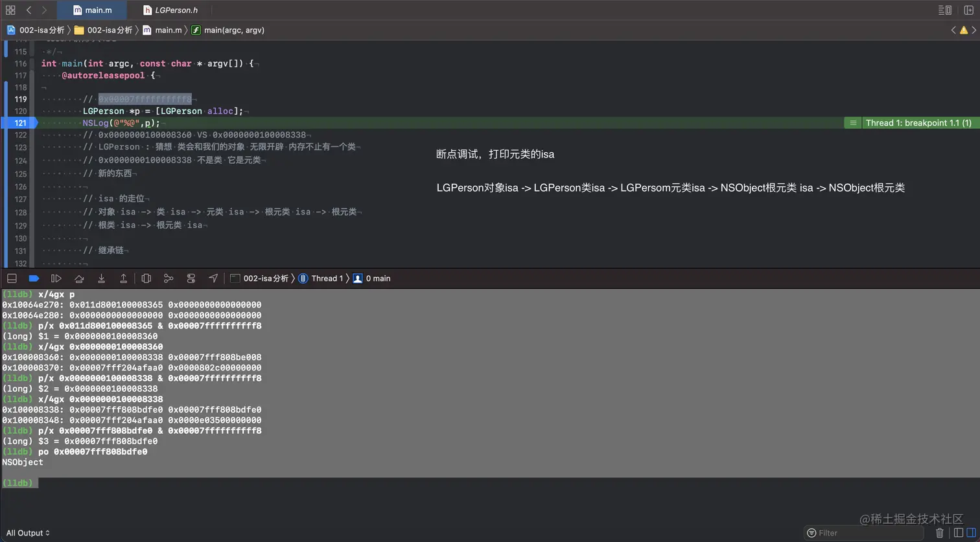Viewport: 980px width, 542px height.
Task: Open the breakpoint annotation list icon
Action: [853, 123]
